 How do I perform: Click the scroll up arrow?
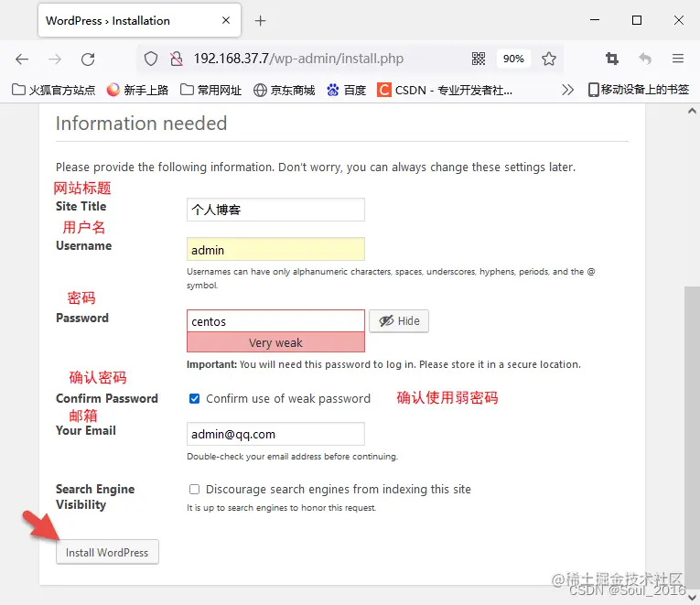tap(692, 110)
